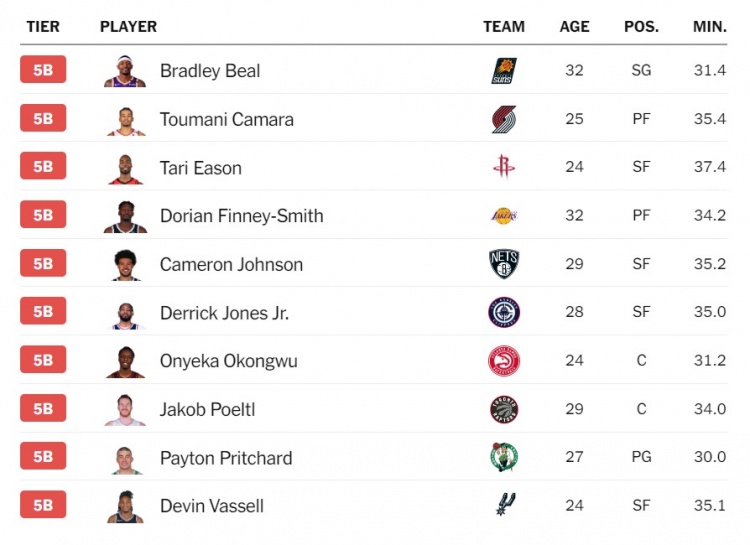Select Devin Vassell's headshot photo
750x545 pixels.
coord(125,505)
